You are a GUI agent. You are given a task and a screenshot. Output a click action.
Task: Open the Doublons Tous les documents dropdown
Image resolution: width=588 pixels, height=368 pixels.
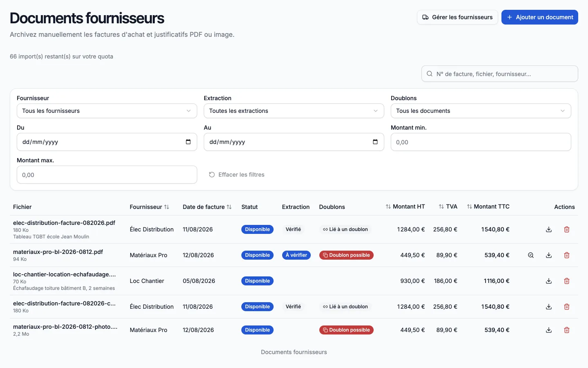tap(481, 111)
